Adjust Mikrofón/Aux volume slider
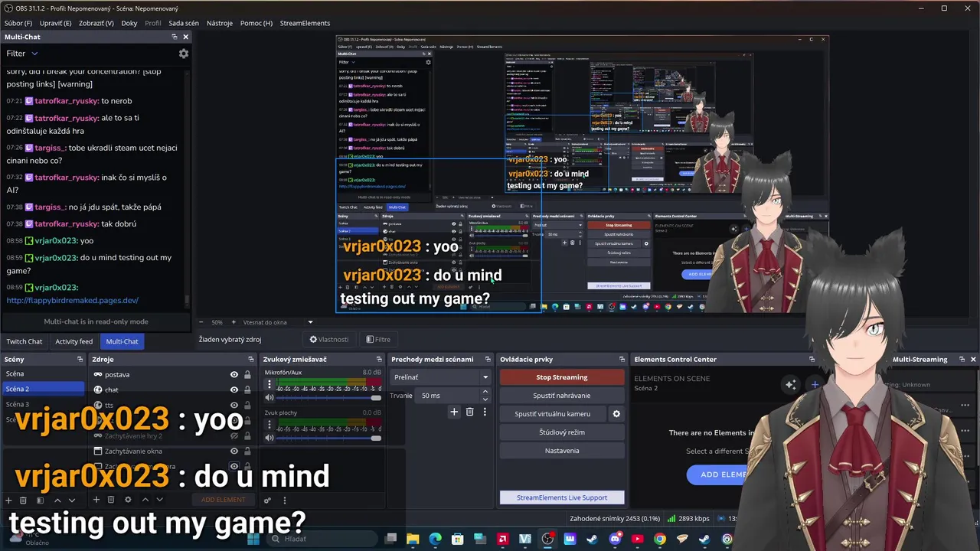 pyautogui.click(x=328, y=398)
